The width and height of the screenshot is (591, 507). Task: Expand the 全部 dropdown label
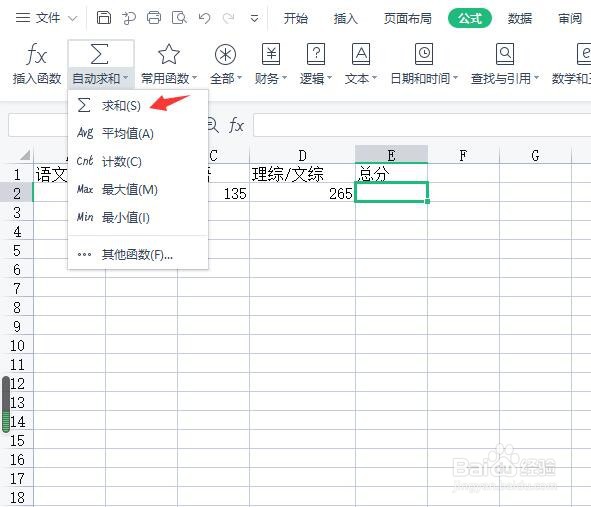pos(226,78)
